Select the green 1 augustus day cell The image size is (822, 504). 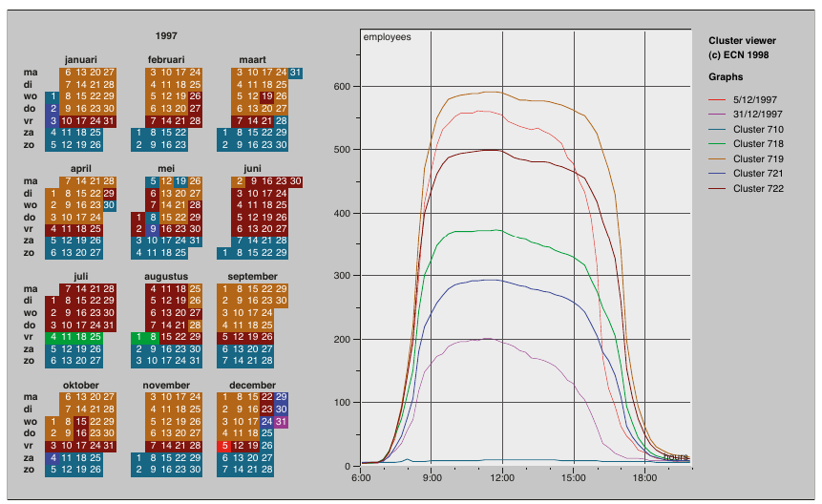point(138,337)
